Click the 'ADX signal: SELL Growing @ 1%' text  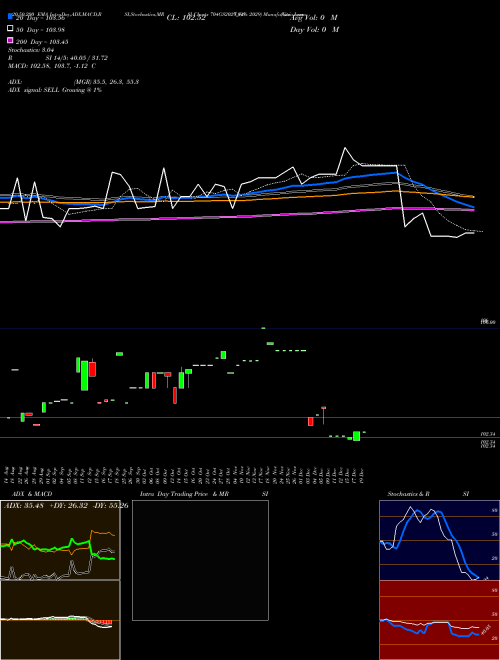pyautogui.click(x=55, y=90)
